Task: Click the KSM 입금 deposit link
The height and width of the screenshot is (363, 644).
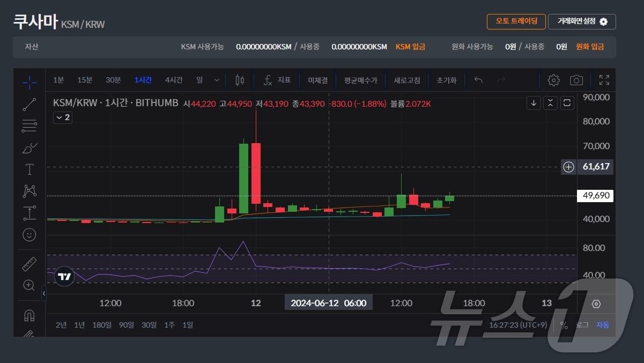Action: pyautogui.click(x=410, y=47)
